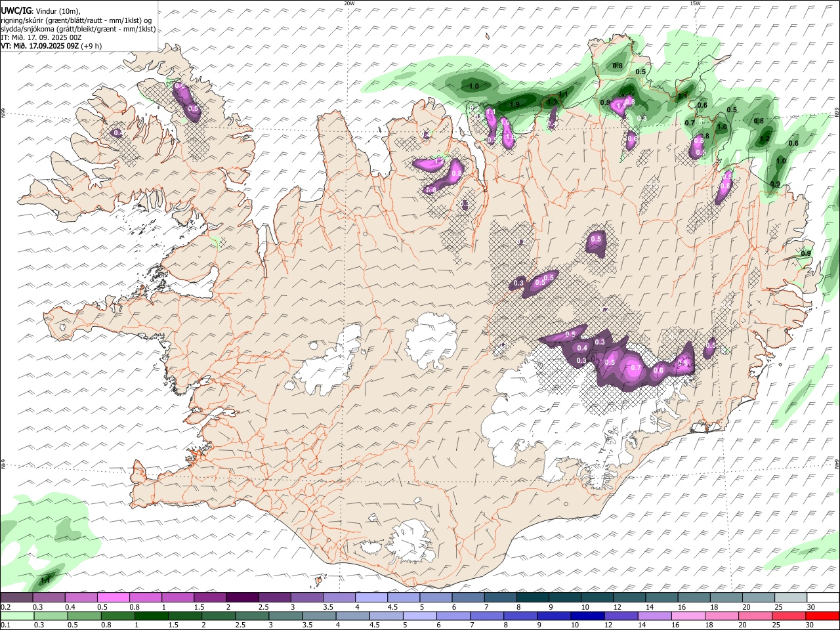Pick the grey-purple 0.2–0.3 snow scale swatch
Viewport: 840px width, 630px height.
(x=16, y=598)
